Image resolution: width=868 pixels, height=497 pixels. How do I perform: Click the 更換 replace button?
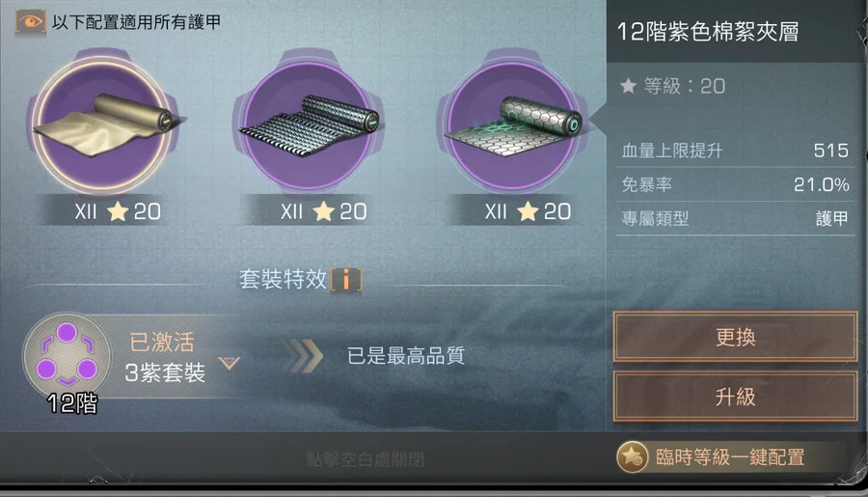click(735, 337)
